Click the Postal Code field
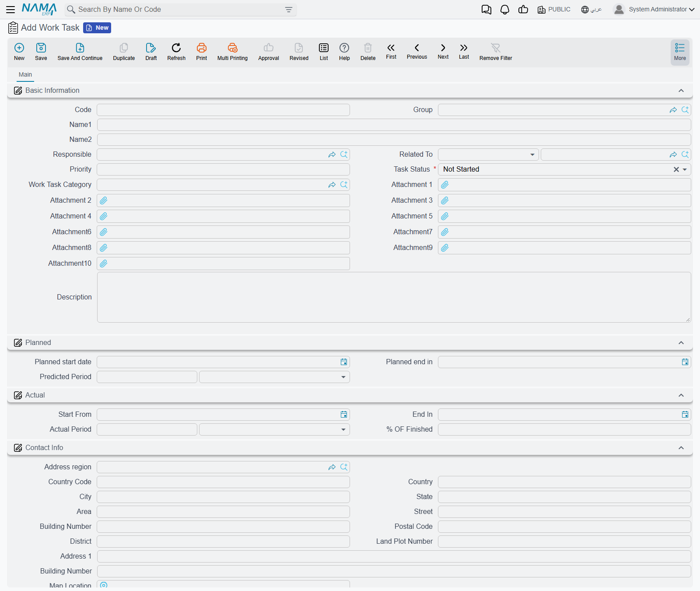700x591 pixels. [x=564, y=527]
